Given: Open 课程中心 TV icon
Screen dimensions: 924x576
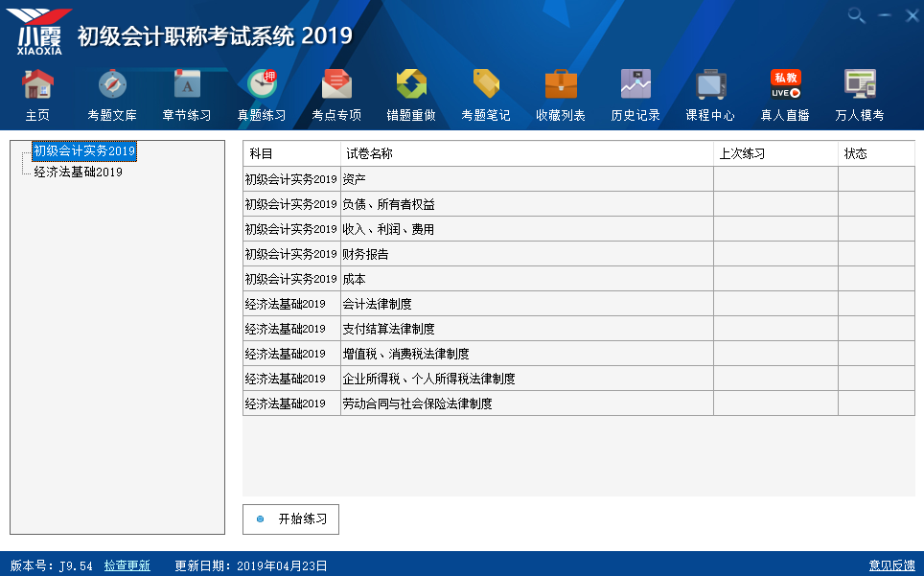Looking at the screenshot, I should pos(710,84).
